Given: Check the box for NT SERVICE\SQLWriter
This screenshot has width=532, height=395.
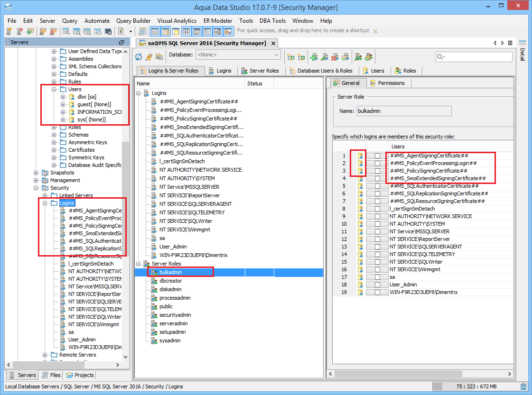Looking at the screenshot, I should (377, 262).
